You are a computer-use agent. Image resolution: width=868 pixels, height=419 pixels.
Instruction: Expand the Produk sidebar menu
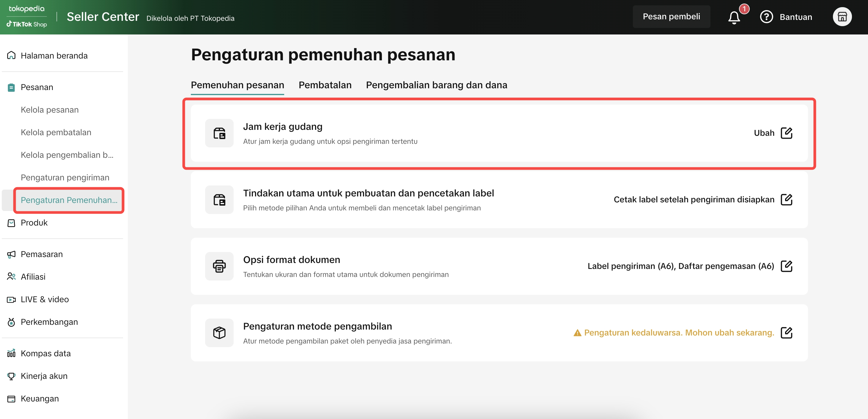pyautogui.click(x=34, y=223)
